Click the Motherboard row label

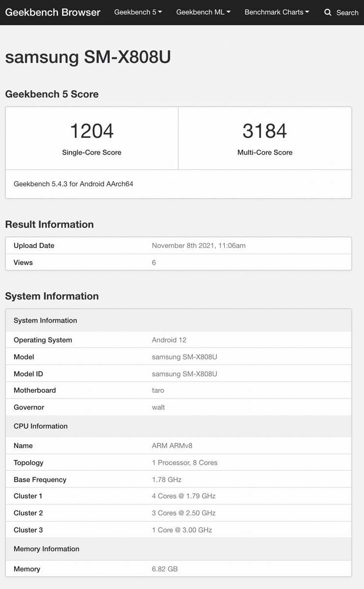pos(35,390)
